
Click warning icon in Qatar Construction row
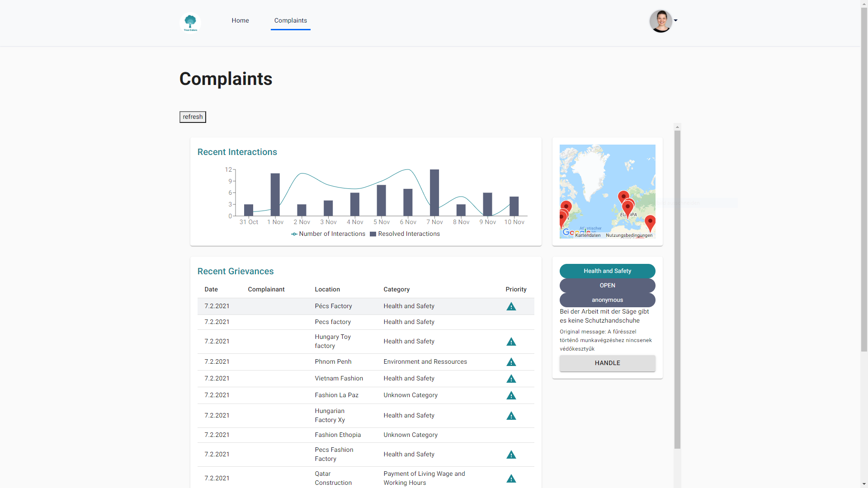[x=511, y=479]
